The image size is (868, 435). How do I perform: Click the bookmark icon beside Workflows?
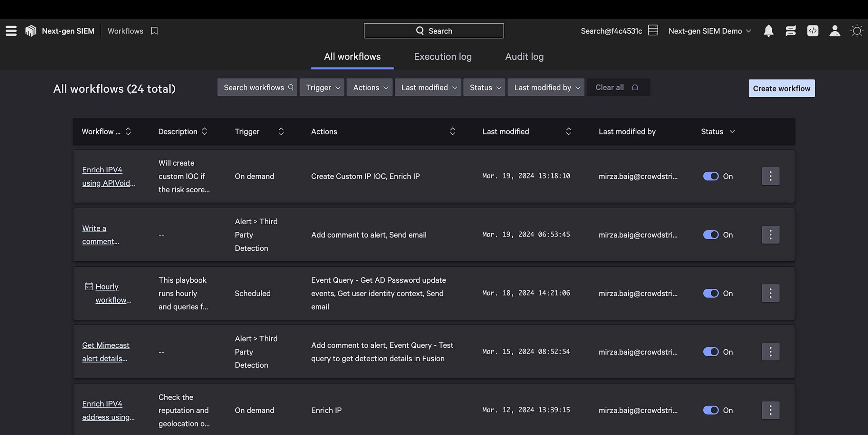point(154,31)
